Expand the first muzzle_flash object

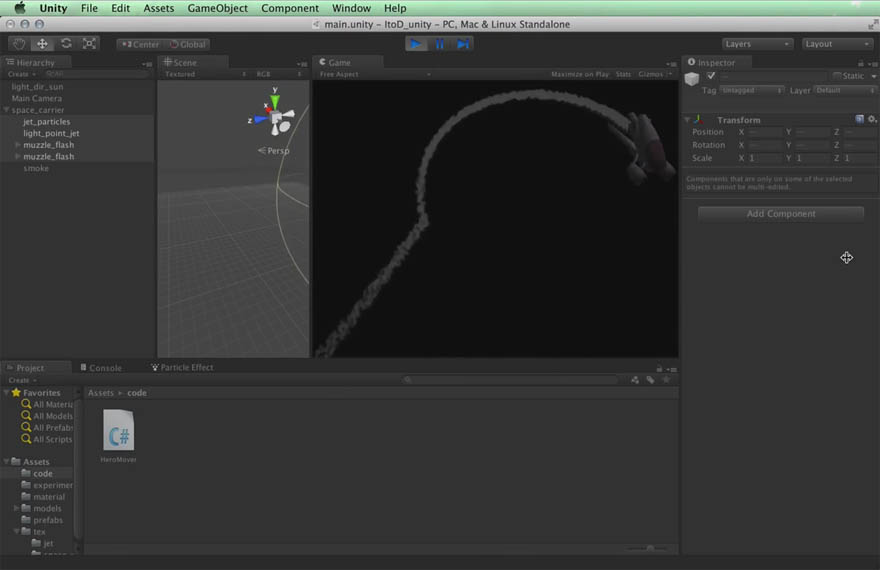pyautogui.click(x=17, y=145)
